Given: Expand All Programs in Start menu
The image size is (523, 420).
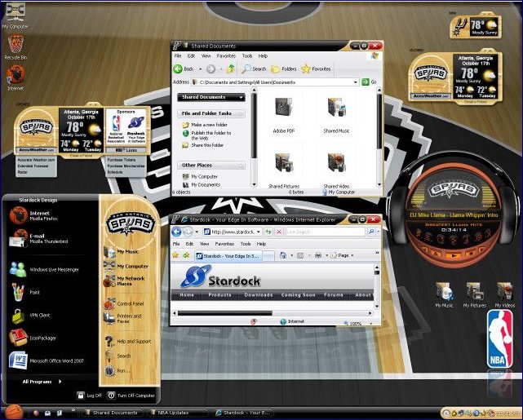Looking at the screenshot, I should (42, 382).
